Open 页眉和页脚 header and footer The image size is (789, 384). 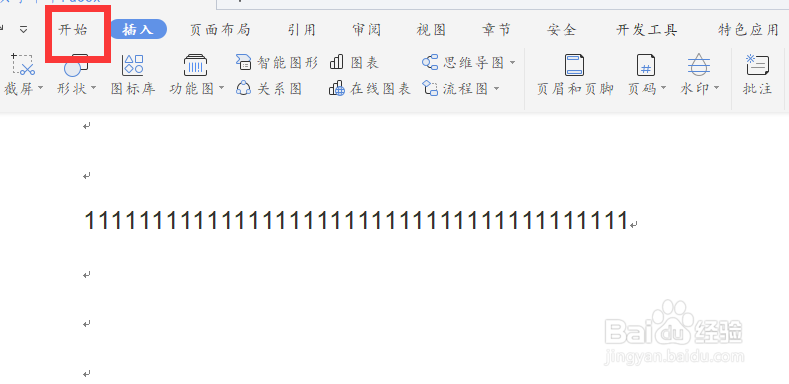click(575, 75)
